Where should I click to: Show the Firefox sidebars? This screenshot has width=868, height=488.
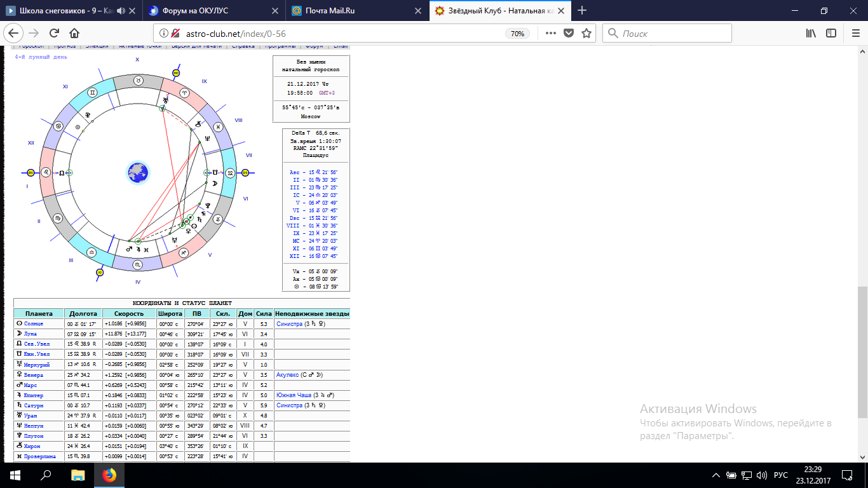pos(830,33)
